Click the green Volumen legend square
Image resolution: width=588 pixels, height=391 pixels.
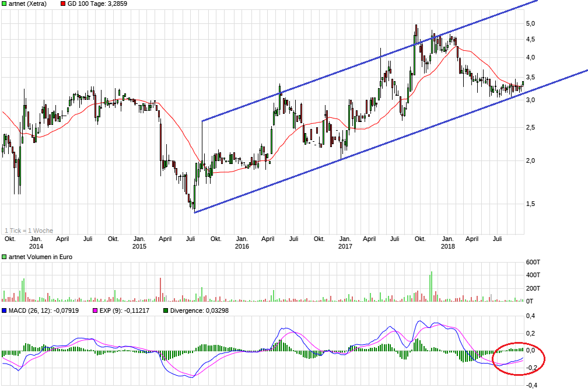tap(4, 257)
